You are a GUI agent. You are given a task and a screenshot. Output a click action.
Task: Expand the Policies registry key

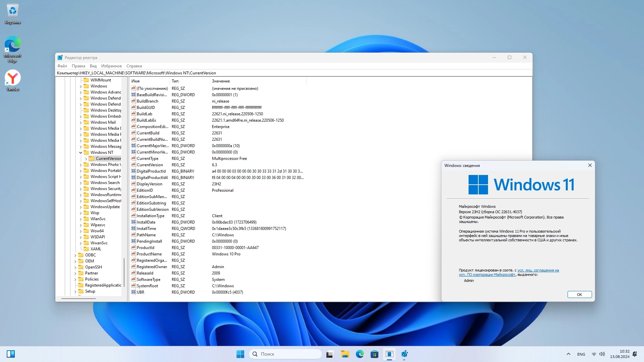click(x=75, y=279)
